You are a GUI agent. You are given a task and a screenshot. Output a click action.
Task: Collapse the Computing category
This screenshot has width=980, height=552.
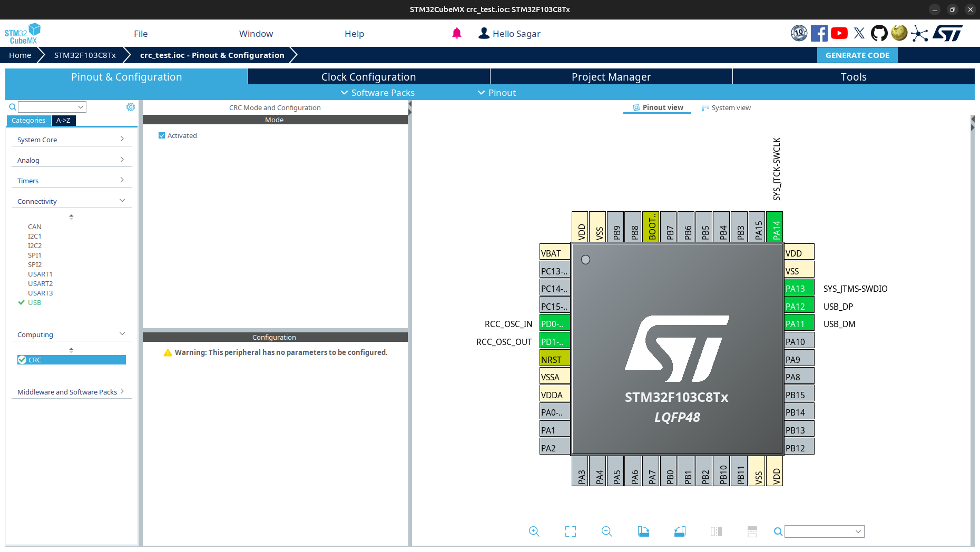[71, 334]
